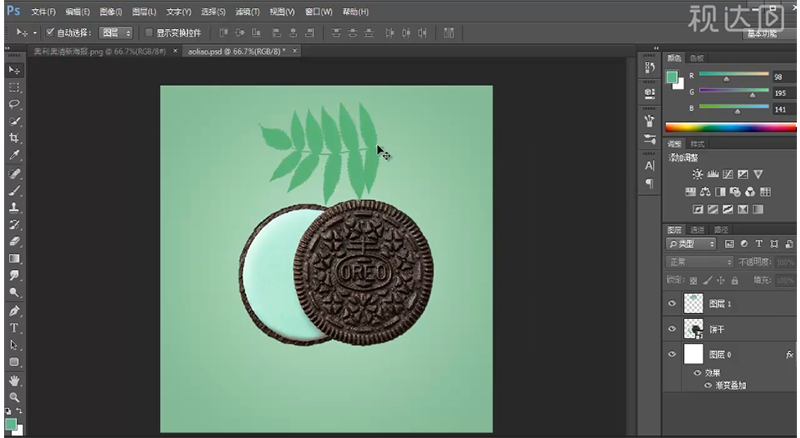This screenshot has width=800, height=438.
Task: Select the History Brush tool
Action: [x=14, y=224]
